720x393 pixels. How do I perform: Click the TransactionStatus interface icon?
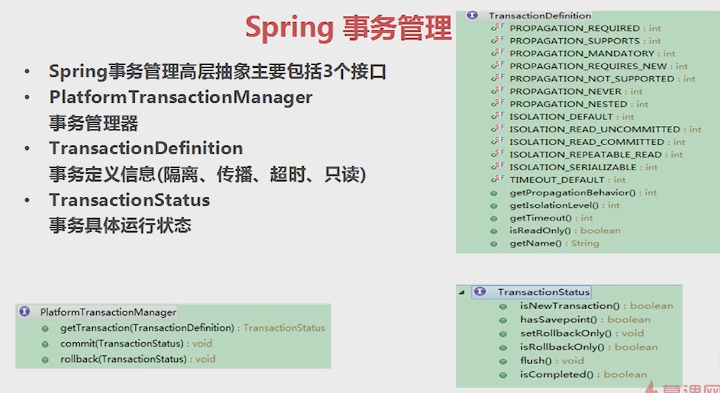pyautogui.click(x=480, y=292)
